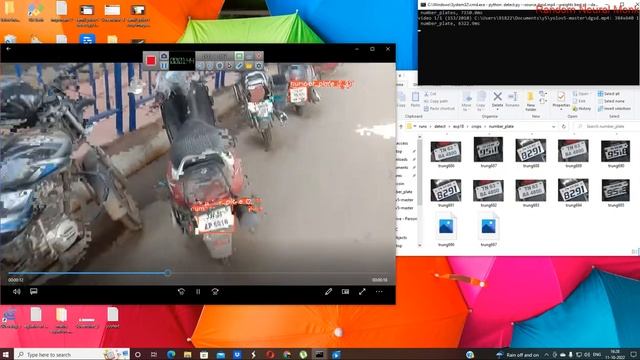Viewport: 640px width, 360px height.
Task: Open top-row thumbnail showing 8291 plate
Action: [531, 151]
